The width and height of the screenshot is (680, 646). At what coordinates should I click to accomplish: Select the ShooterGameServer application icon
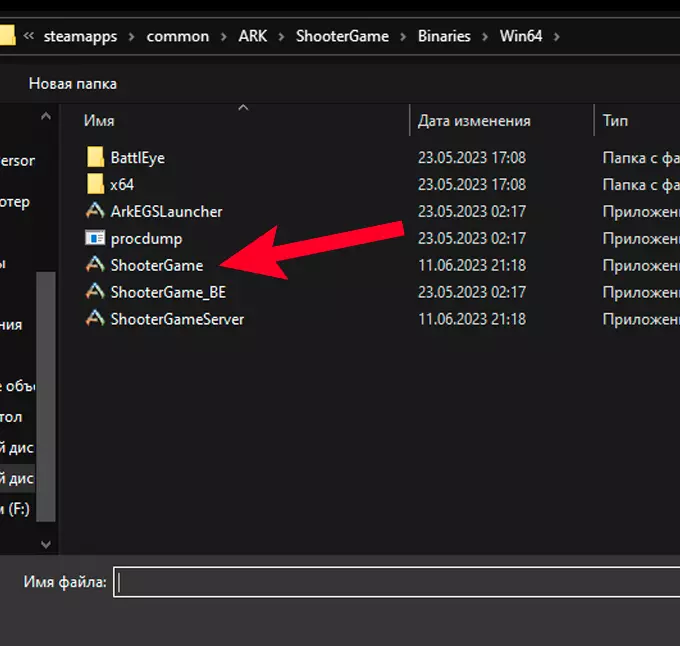tap(95, 318)
